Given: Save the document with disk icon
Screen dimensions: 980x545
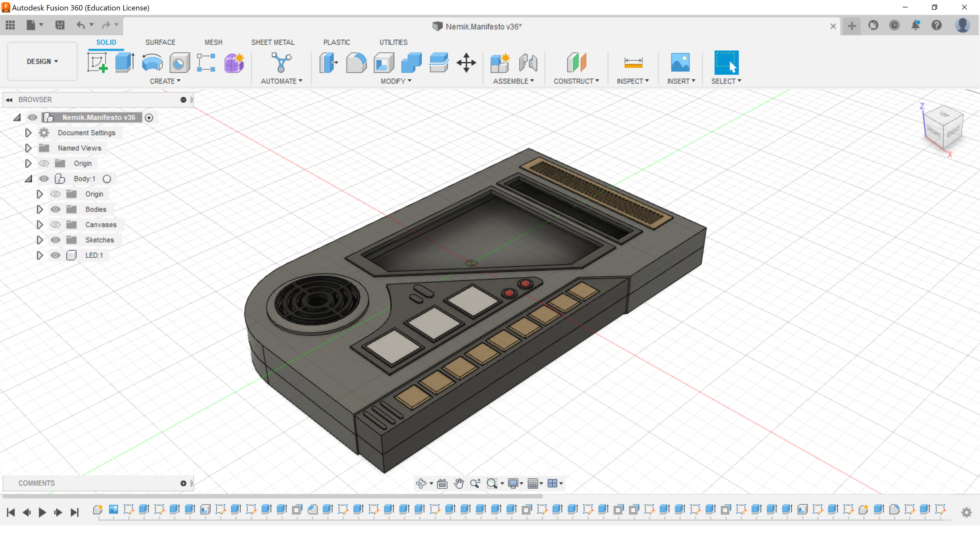Looking at the screenshot, I should [60, 25].
